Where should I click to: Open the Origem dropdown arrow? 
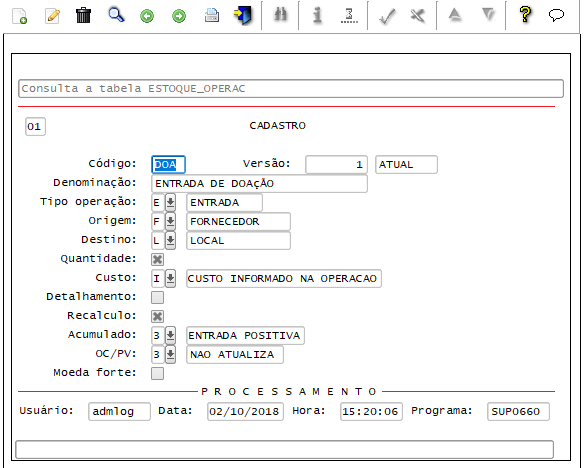click(171, 222)
